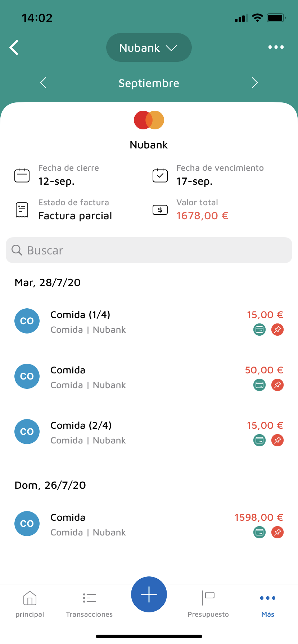Tap the Fecha de cierre calendar icon
Viewport: 298px width, 644px height.
tap(22, 175)
